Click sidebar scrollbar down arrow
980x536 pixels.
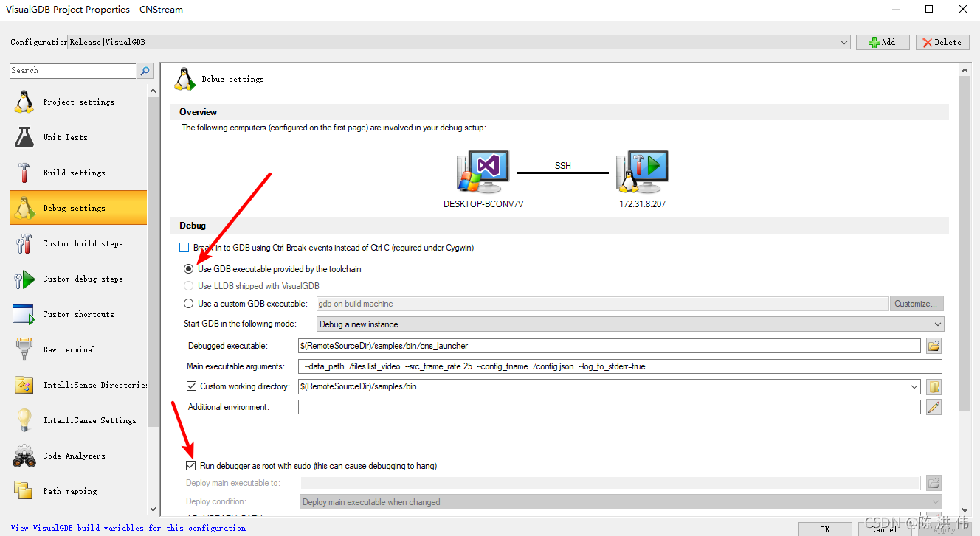153,509
